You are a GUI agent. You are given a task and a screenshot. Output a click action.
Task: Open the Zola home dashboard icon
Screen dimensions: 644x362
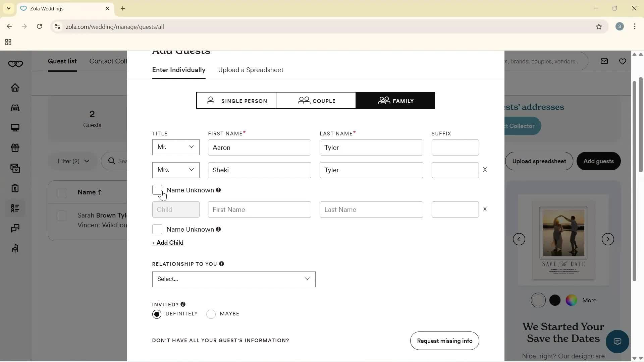(15, 87)
